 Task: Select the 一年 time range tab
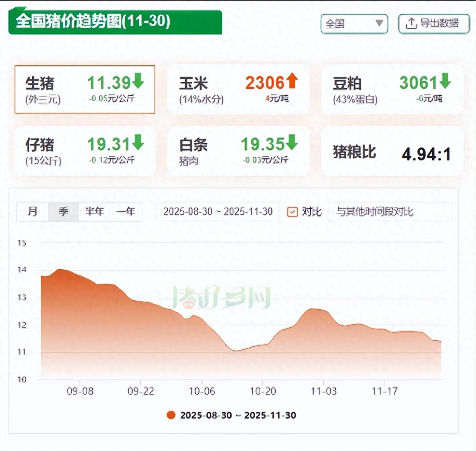click(125, 212)
